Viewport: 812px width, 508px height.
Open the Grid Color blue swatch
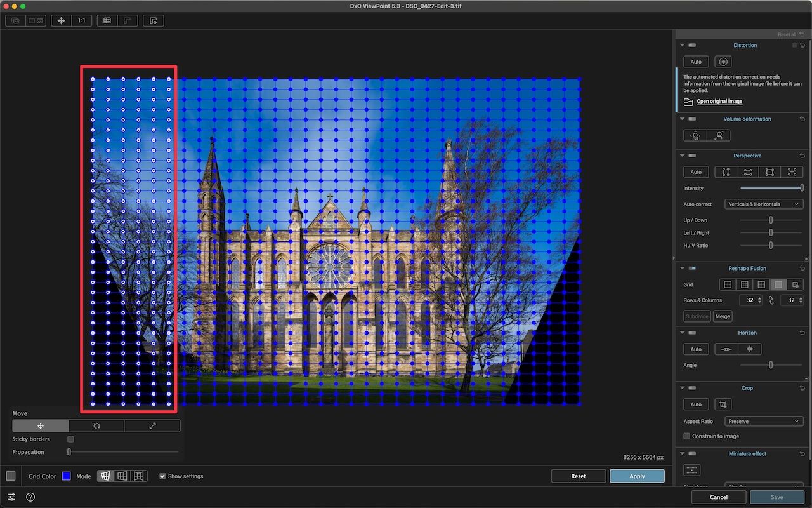point(66,476)
